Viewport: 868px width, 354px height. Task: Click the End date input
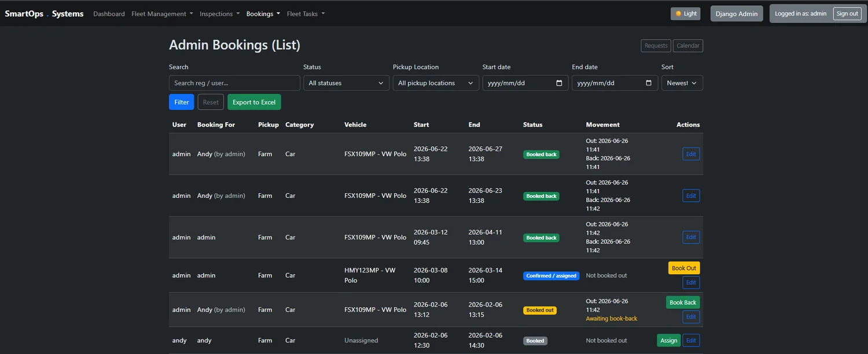coord(615,83)
